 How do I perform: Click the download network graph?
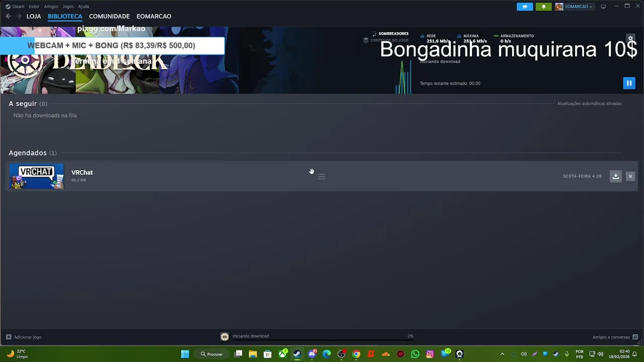(404, 76)
